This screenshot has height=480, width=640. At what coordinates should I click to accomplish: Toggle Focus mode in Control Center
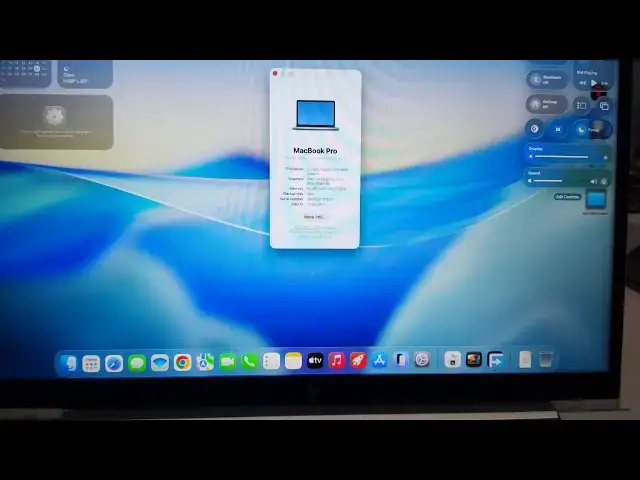[x=592, y=130]
